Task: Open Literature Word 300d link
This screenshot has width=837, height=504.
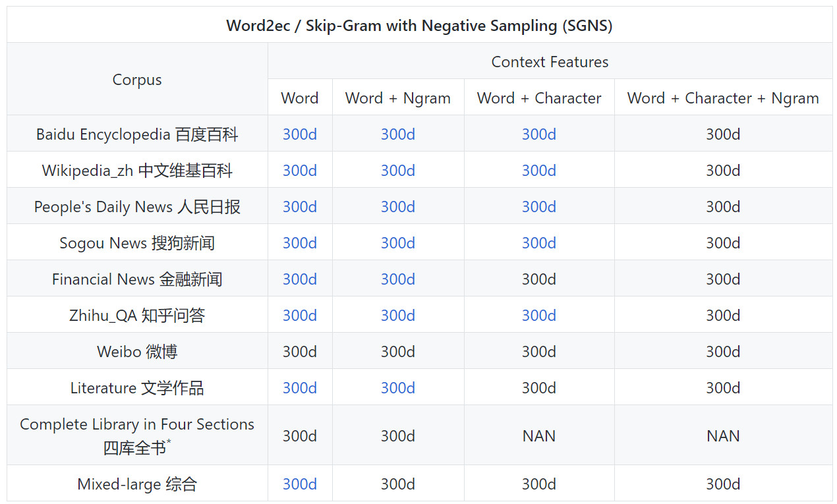Action: (x=300, y=388)
